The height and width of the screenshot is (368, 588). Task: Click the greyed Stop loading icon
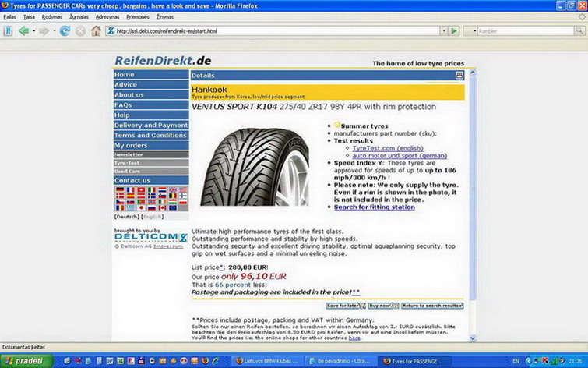(80, 30)
